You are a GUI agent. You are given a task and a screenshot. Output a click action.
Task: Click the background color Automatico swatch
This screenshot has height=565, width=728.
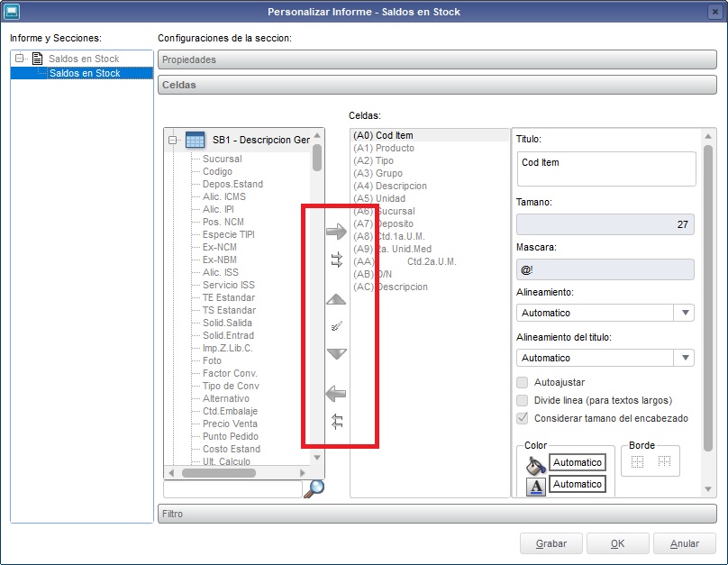point(578,462)
